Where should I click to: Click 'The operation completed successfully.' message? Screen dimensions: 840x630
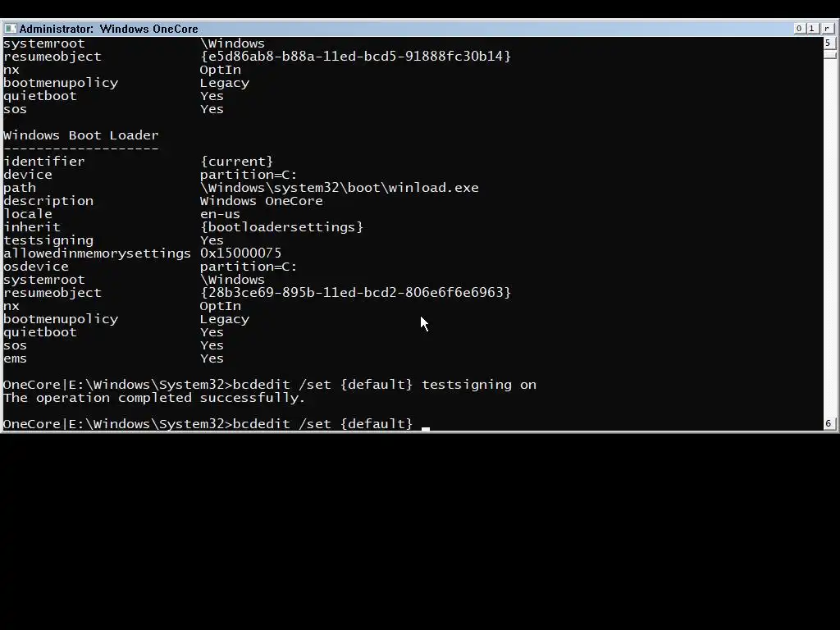point(153,398)
